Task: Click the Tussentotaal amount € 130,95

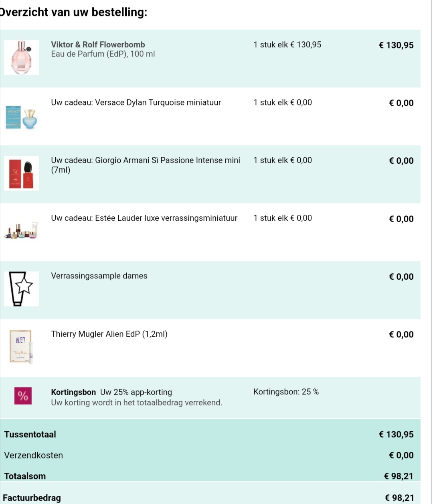Action: tap(396, 434)
